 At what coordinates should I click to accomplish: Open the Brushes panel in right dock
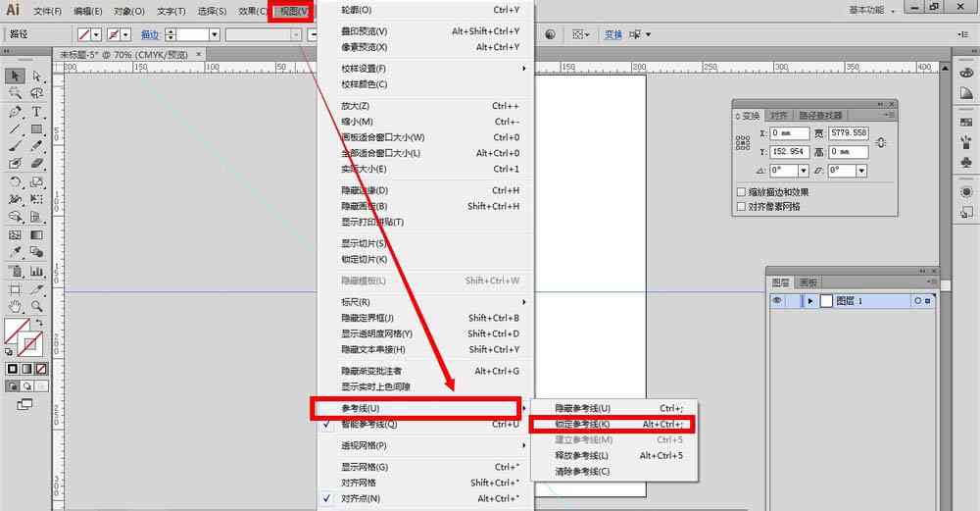[x=966, y=142]
